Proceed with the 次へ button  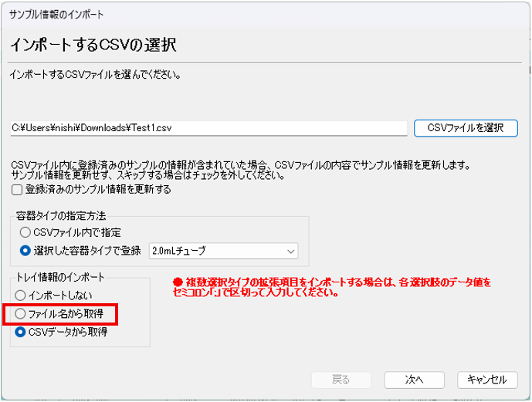coord(414,380)
